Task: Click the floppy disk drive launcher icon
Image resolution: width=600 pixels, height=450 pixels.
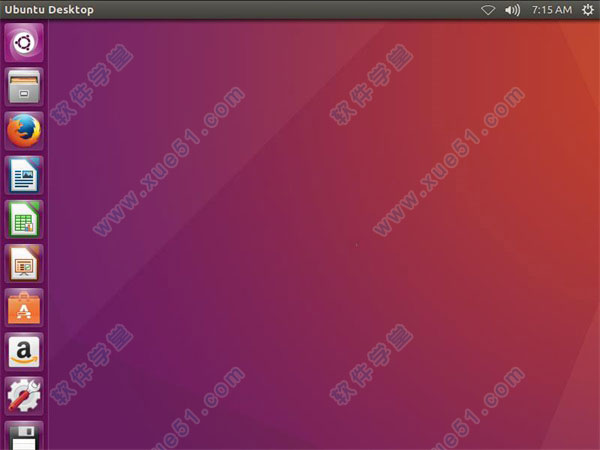Action: click(x=24, y=436)
